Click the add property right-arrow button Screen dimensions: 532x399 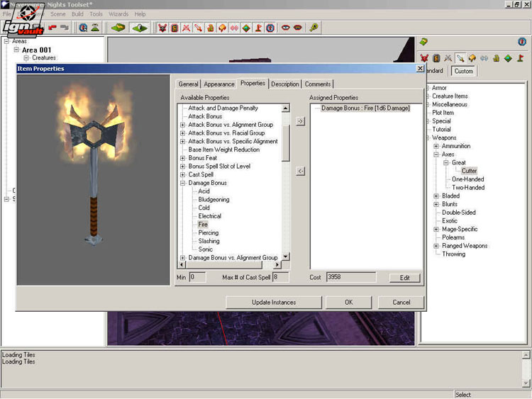coord(300,121)
